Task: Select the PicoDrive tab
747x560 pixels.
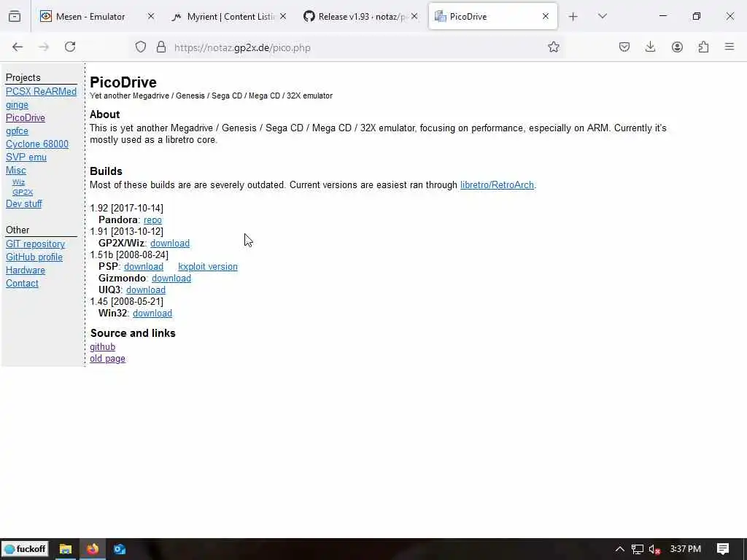Action: 486,17
